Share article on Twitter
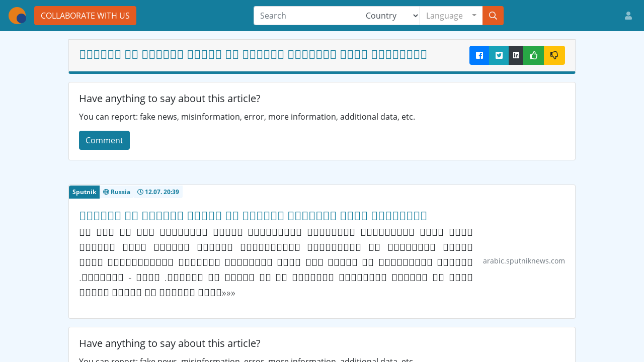Viewport: 644px width, 362px height. [499, 55]
